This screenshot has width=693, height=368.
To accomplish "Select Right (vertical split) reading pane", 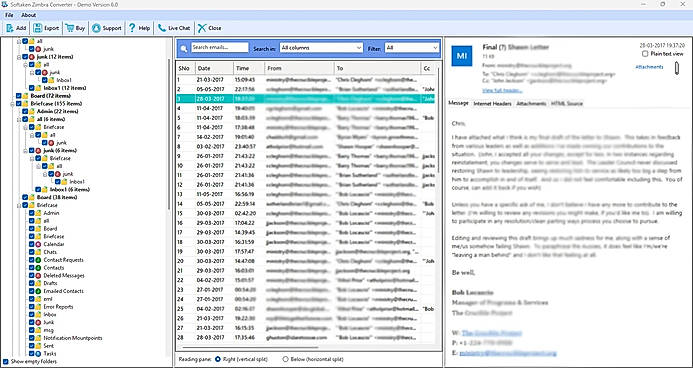I will tap(217, 359).
